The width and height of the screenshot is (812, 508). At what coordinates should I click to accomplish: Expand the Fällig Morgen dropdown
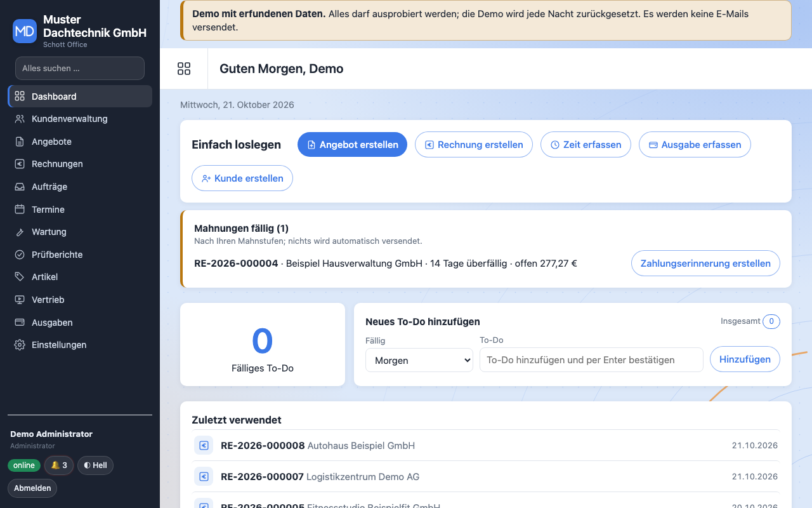pos(419,360)
